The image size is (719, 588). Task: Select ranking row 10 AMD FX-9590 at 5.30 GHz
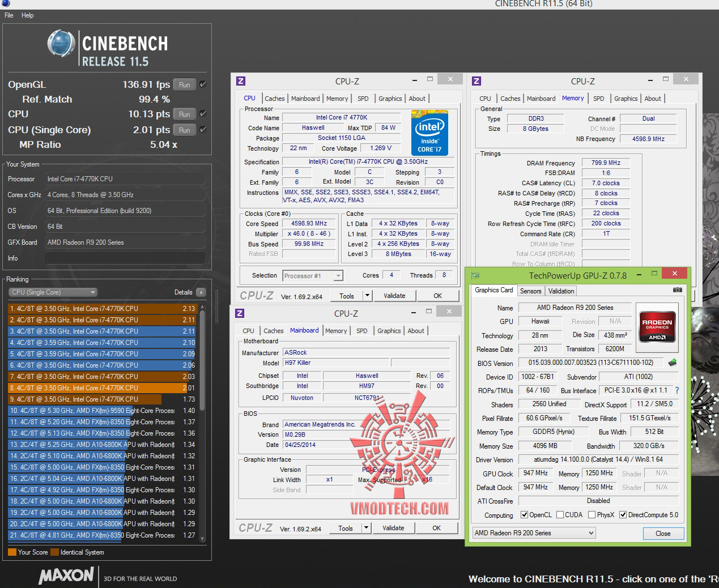(102, 411)
